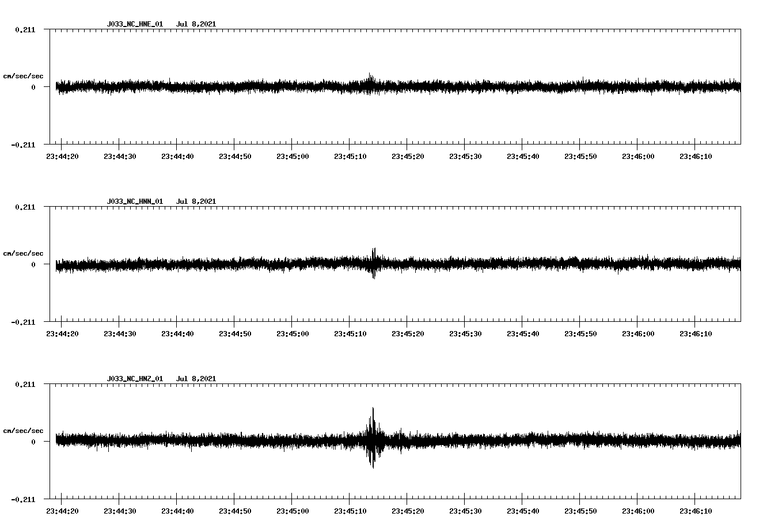Click the cm/sec/sec label on the middle plot
Screen dimensions: 782x532
[24, 253]
